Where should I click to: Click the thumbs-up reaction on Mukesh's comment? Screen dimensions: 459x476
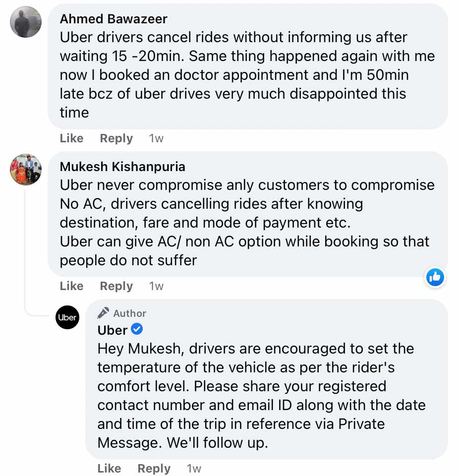pos(435,277)
